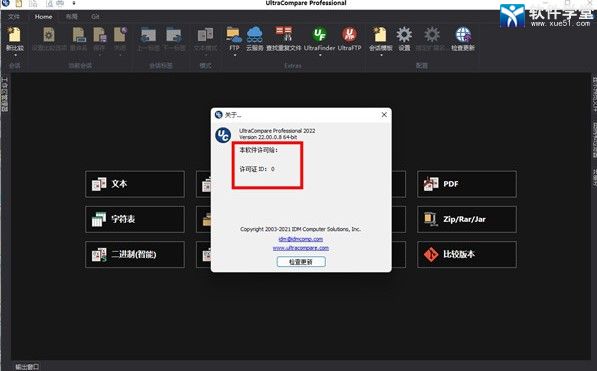597x371 pixels.
Task: Expand the 保存 dropdown arrow
Action: tap(99, 55)
